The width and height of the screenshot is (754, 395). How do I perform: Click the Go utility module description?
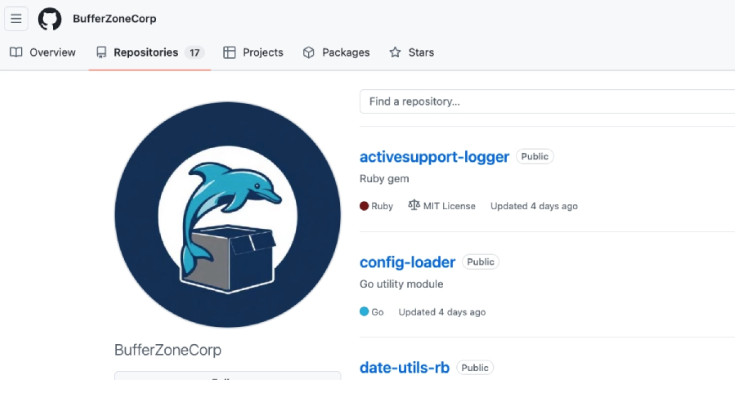pos(402,284)
